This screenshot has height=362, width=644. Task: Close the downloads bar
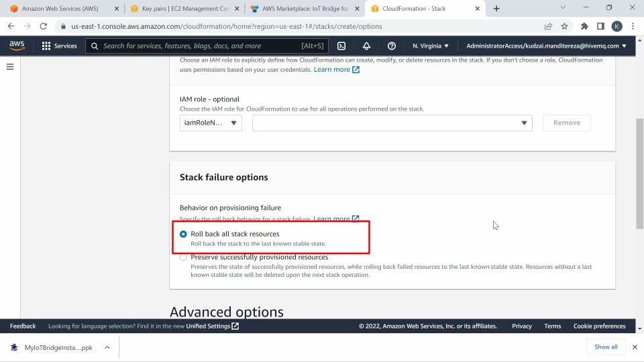635,347
